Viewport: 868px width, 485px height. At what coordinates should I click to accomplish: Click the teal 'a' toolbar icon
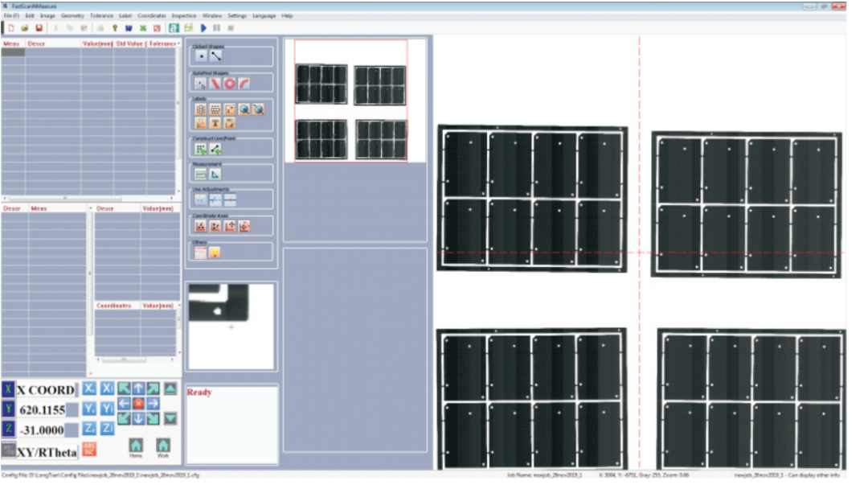coord(174,27)
